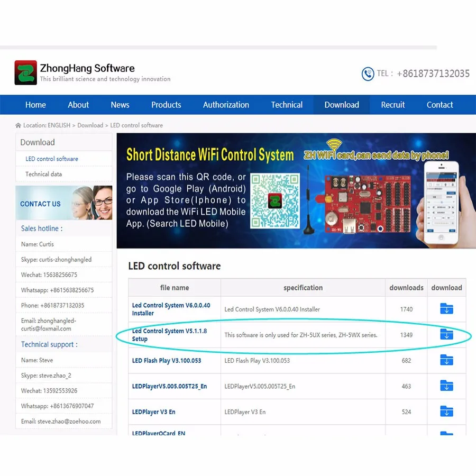476x476 pixels.
Task: Click 'Skype: curtis-zhonghangled' text
Action: 56,260
